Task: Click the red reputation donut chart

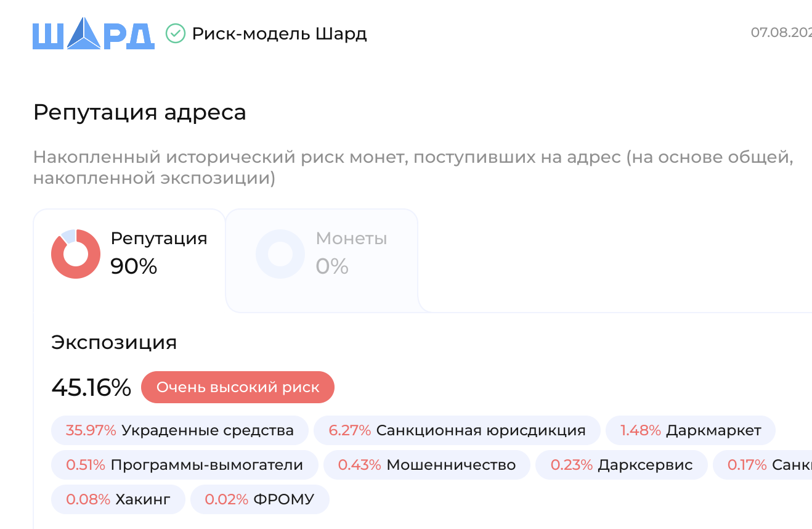Action: point(76,254)
